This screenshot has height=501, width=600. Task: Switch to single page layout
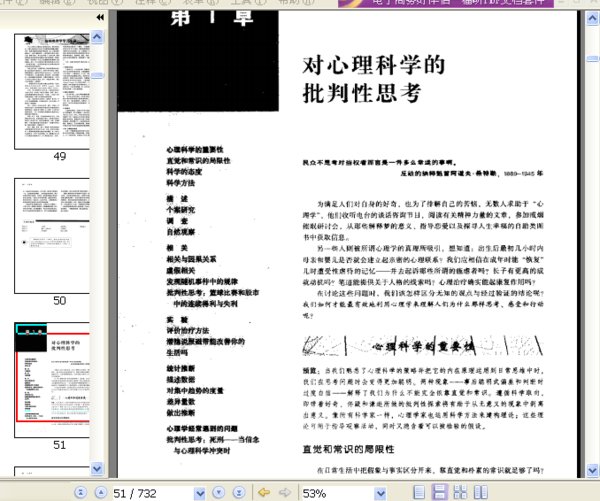point(419,492)
